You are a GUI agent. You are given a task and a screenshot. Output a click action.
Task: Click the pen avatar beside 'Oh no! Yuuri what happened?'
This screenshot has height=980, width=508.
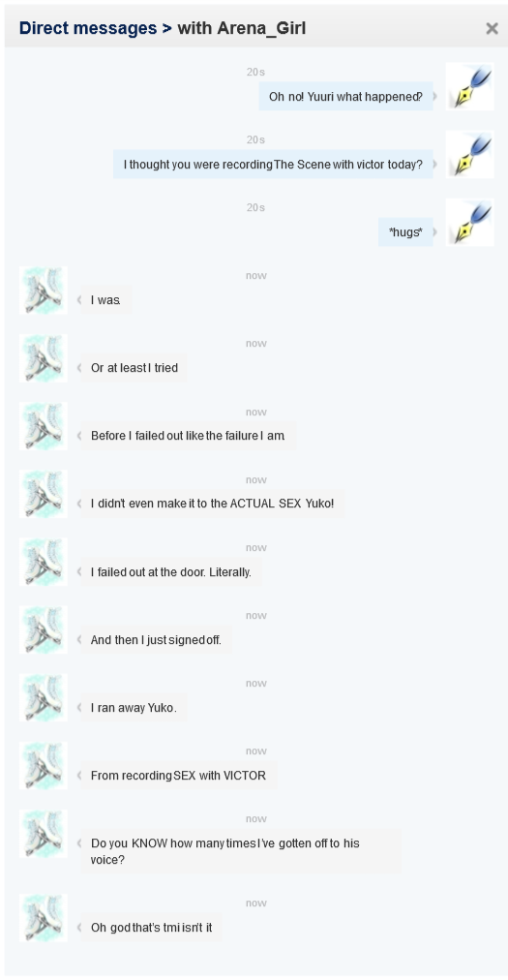[470, 86]
